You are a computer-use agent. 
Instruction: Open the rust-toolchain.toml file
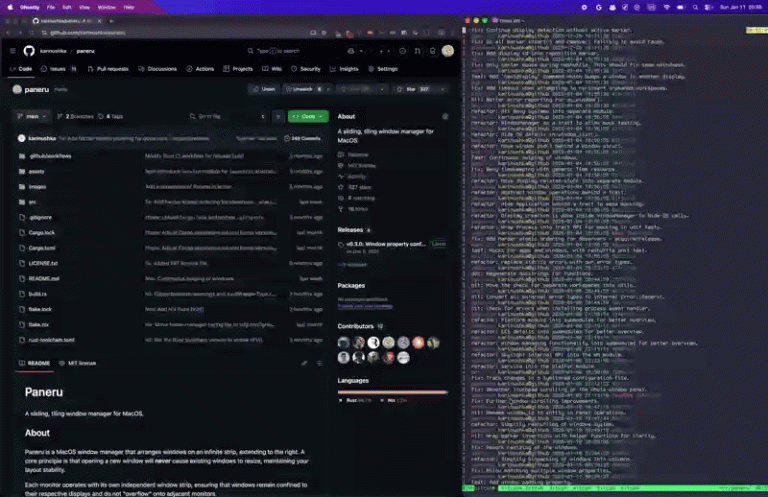click(x=51, y=340)
